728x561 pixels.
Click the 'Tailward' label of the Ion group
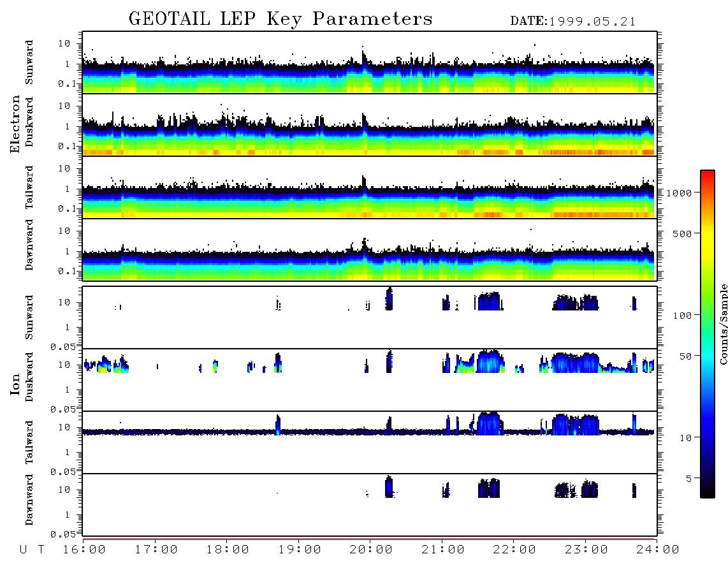(29, 442)
